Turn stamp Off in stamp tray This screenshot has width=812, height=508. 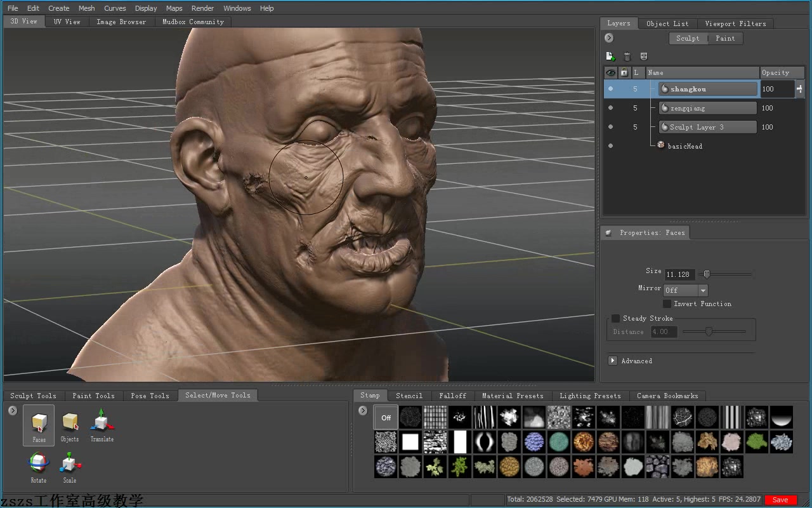tap(386, 418)
